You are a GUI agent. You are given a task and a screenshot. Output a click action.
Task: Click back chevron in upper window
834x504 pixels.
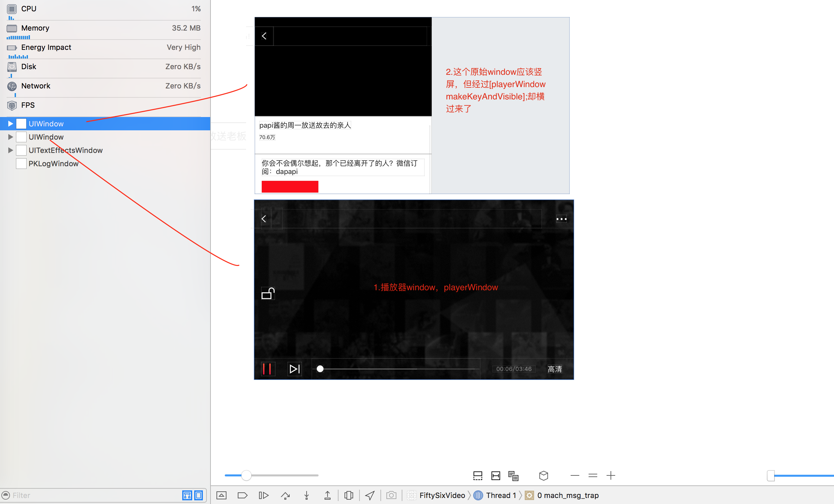click(264, 36)
